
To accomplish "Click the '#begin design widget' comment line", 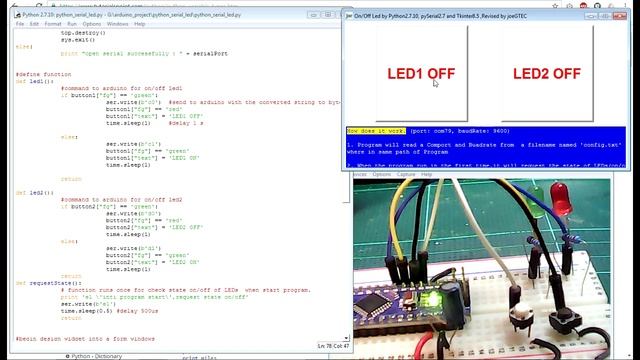I will 85,339.
